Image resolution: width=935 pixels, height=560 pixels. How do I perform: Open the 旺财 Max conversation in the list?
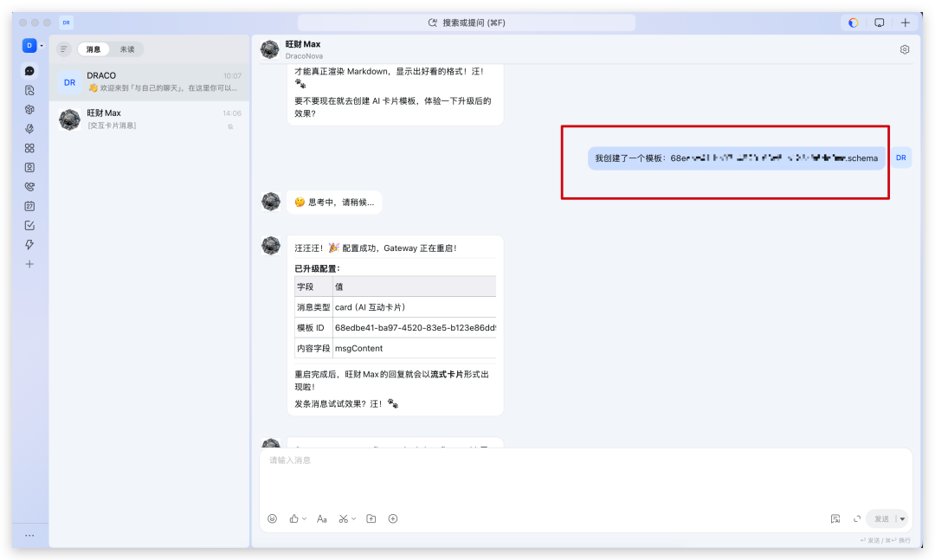pyautogui.click(x=149, y=119)
